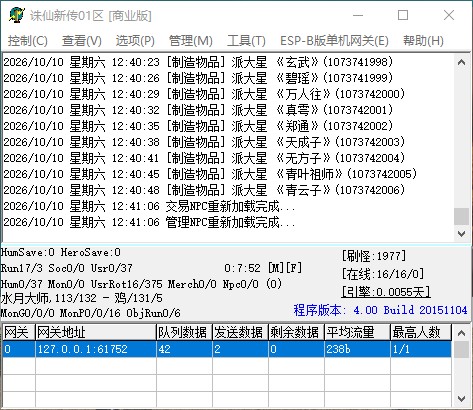Click the gateway list scroll-down arrow
The image size is (473, 410).
(462, 398)
